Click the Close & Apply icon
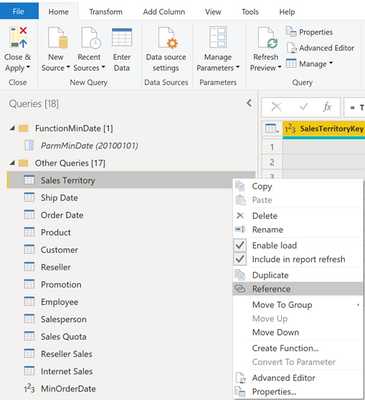 click(x=18, y=38)
